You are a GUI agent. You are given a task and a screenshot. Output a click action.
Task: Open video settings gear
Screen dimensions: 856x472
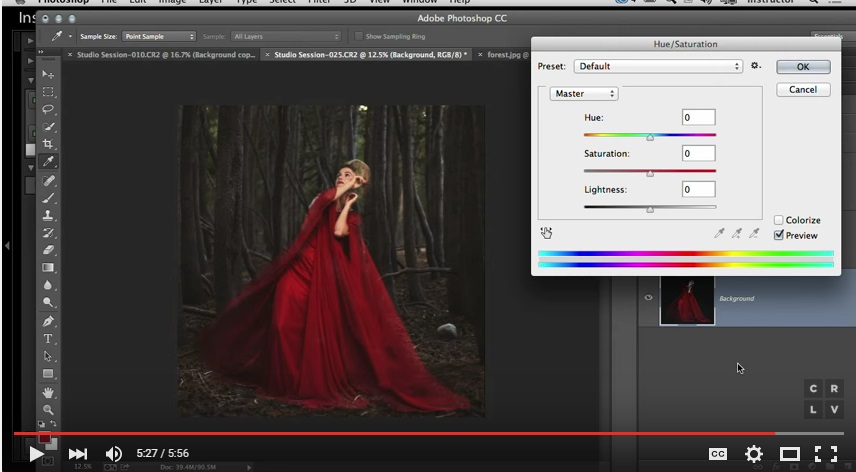pyautogui.click(x=753, y=453)
